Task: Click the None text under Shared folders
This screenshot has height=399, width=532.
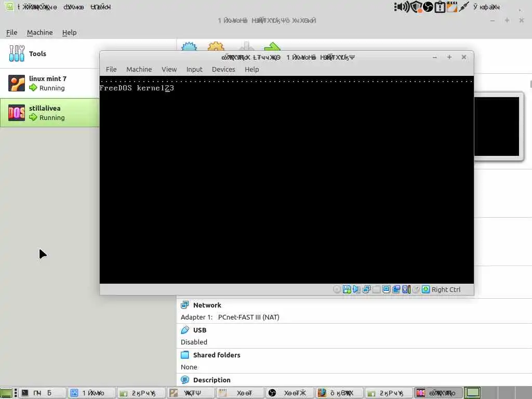Action: point(189,367)
